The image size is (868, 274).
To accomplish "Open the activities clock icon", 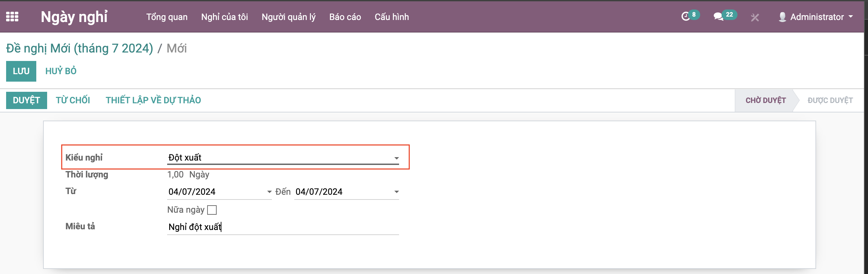I will [x=686, y=16].
